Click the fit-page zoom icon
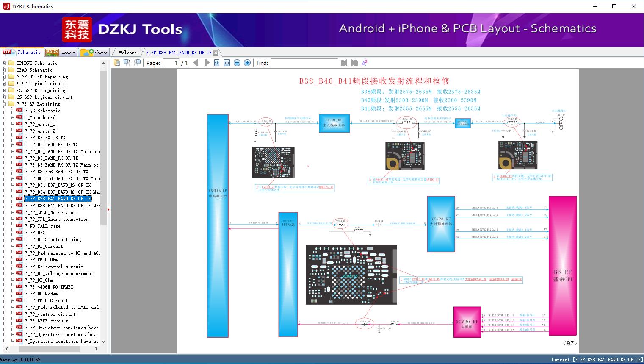644x364 pixels. click(x=227, y=63)
